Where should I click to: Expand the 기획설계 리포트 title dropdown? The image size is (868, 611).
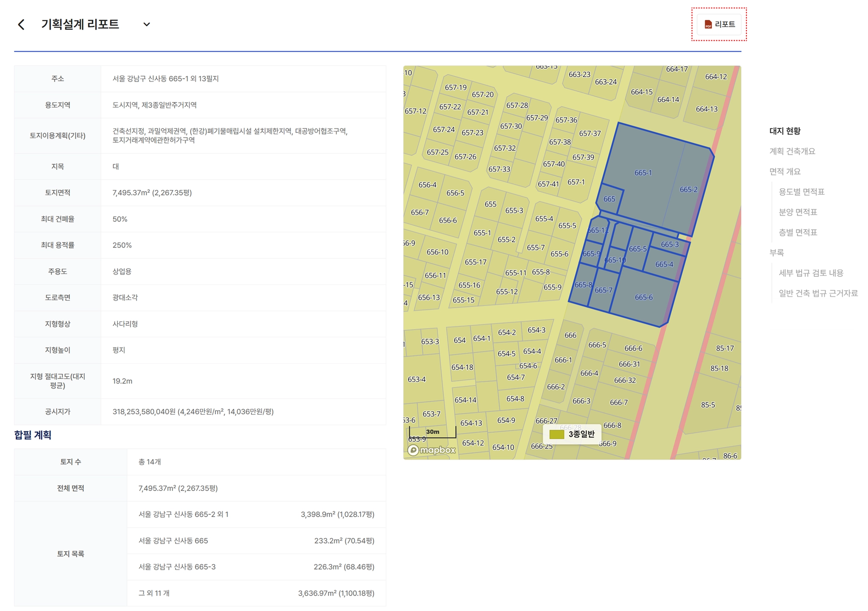(x=147, y=25)
